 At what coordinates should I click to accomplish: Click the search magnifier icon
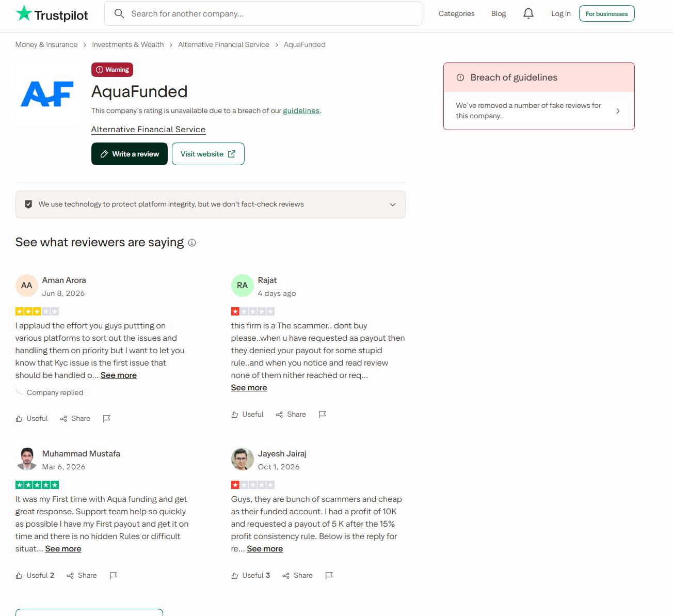point(119,13)
